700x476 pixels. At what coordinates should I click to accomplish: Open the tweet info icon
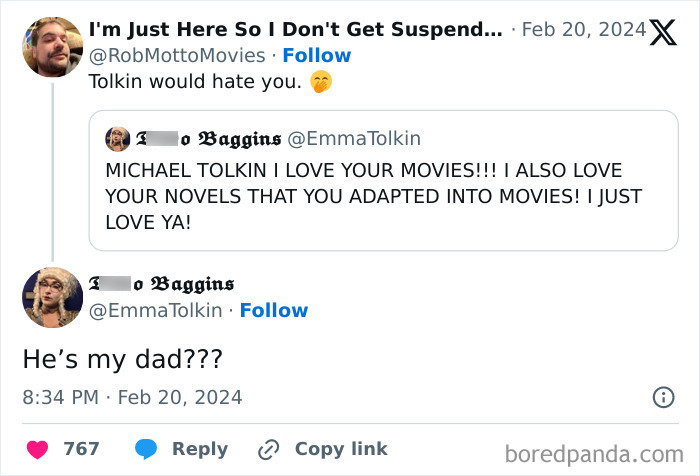tap(663, 397)
